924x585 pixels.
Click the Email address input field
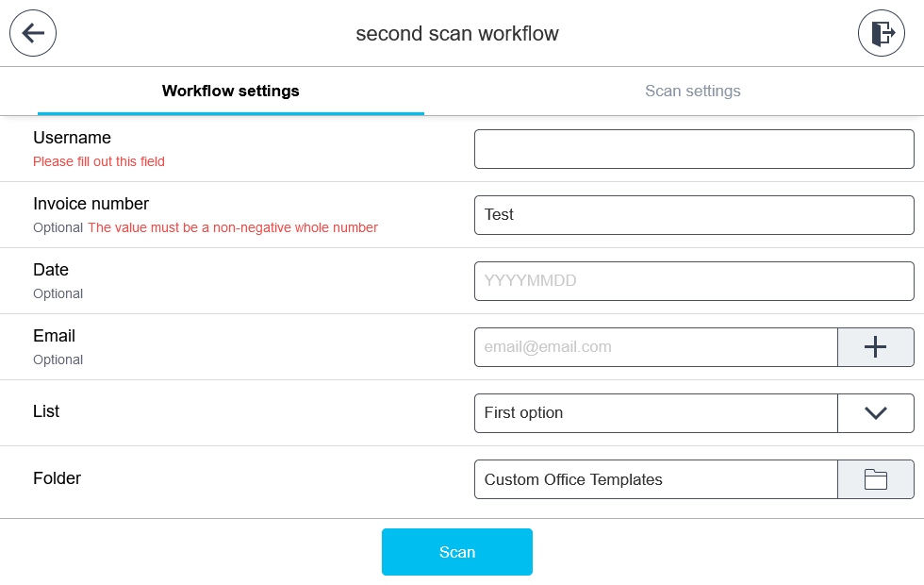pos(655,347)
